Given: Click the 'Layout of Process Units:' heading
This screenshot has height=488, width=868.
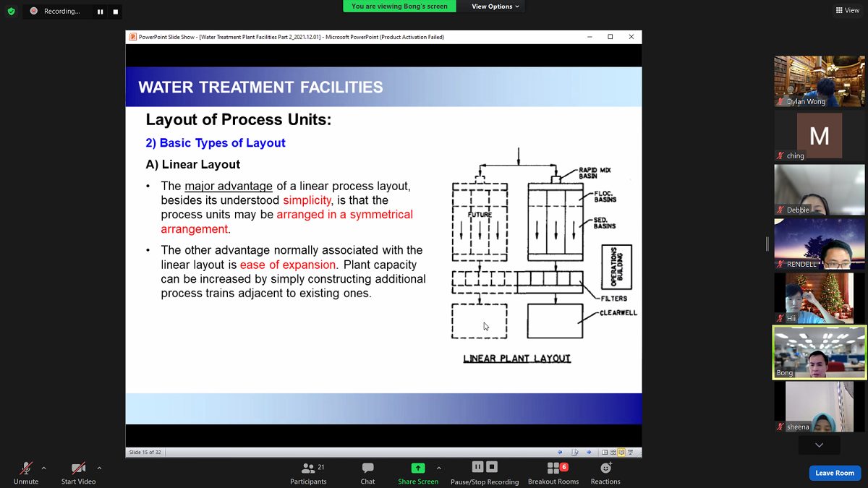Looking at the screenshot, I should pyautogui.click(x=239, y=120).
